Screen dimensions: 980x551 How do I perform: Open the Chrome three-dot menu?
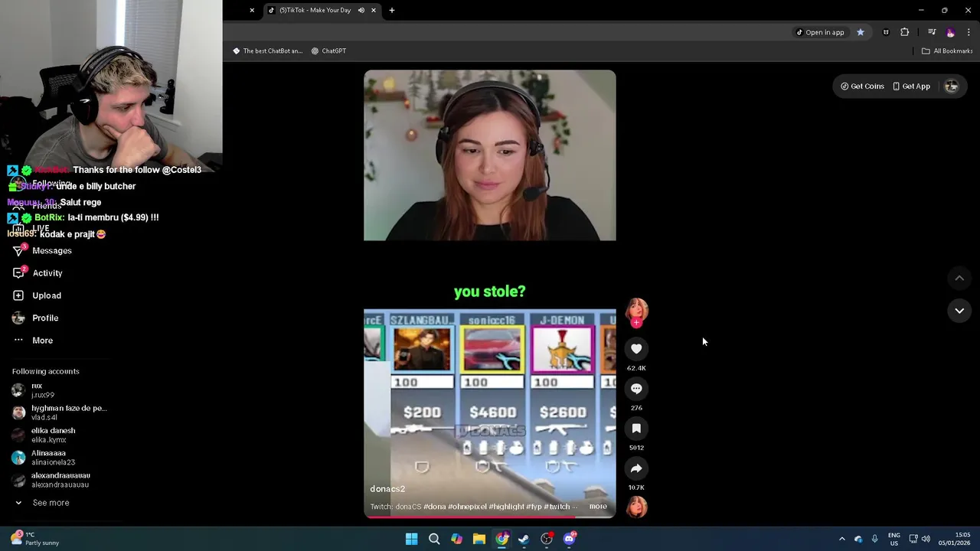coord(969,32)
